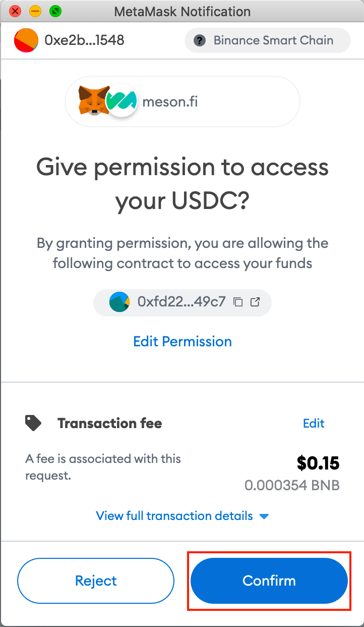This screenshot has height=627, width=364.
Task: Confirm the USDC permission request
Action: 269,581
